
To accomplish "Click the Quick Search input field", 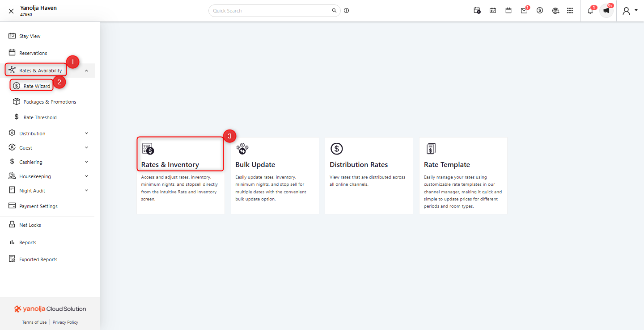I will click(x=274, y=11).
